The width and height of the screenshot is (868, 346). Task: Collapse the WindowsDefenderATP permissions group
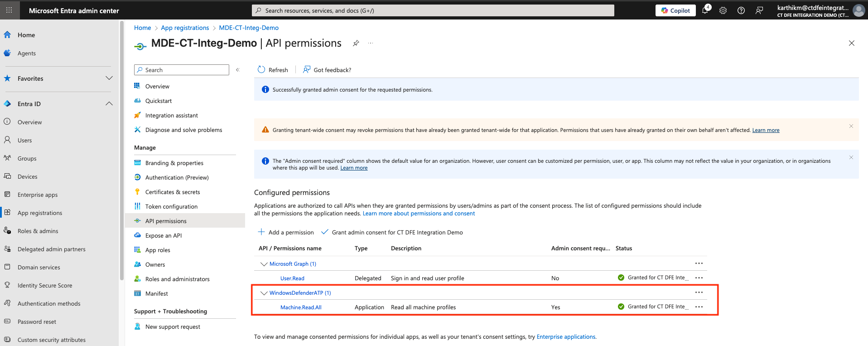coord(264,293)
